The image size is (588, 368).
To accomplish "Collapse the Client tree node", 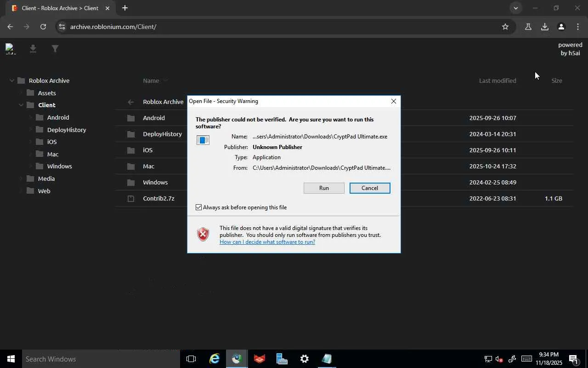I will (x=21, y=105).
